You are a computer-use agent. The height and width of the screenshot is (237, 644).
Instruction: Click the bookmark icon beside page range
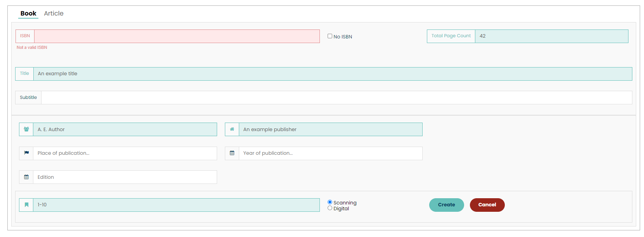click(26, 205)
